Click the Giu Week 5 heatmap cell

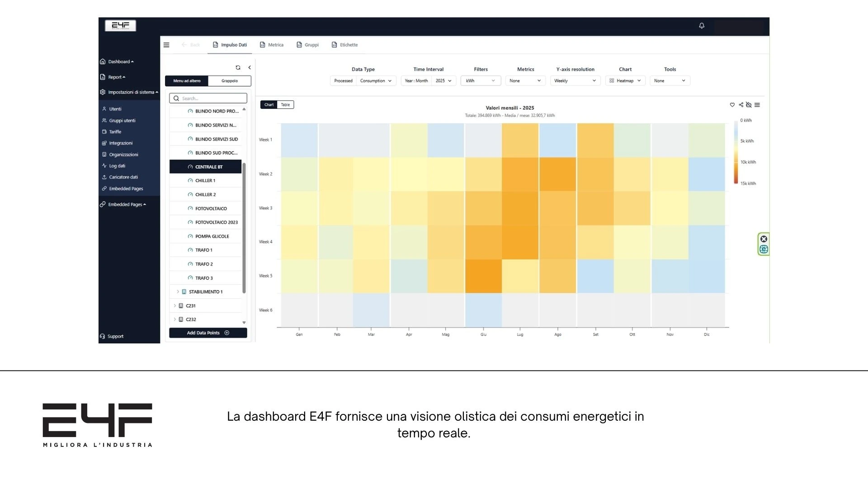point(483,276)
